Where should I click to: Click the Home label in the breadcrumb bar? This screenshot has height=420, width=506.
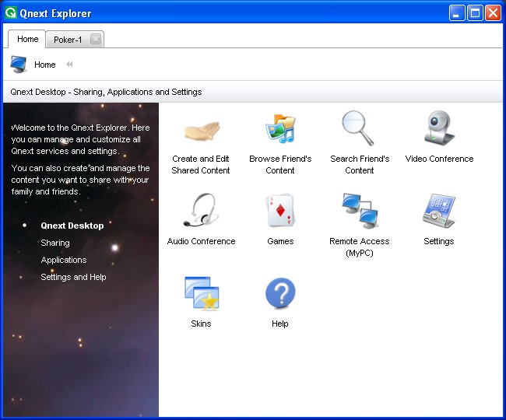45,65
